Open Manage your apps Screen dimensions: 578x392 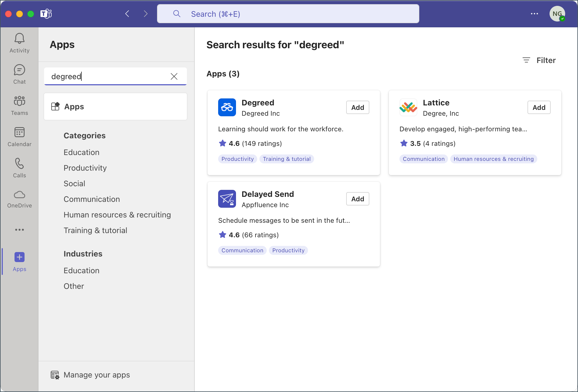tap(90, 375)
